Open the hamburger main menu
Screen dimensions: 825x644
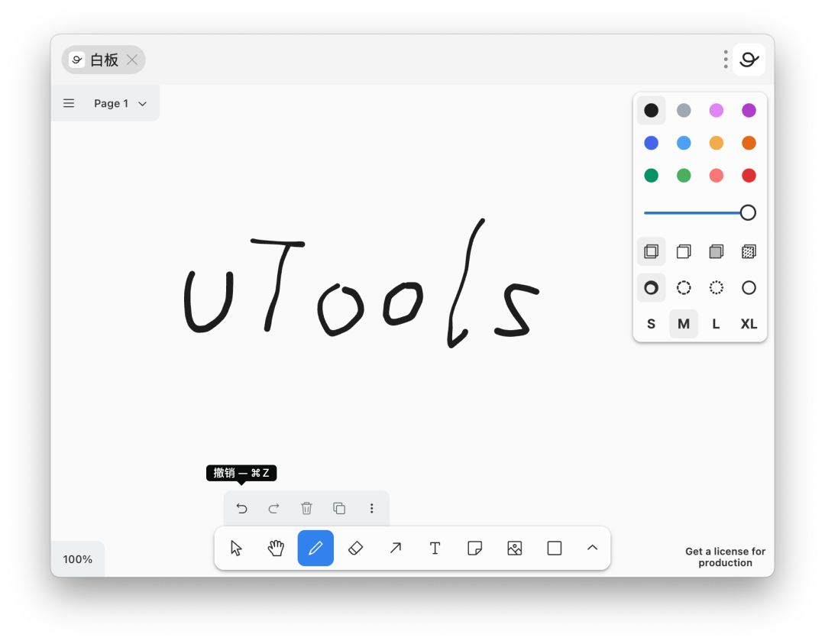(69, 103)
